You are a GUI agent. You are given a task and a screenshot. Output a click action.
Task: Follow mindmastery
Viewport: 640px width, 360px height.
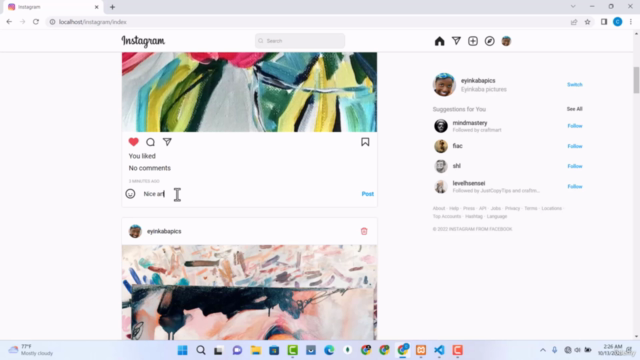click(x=575, y=126)
